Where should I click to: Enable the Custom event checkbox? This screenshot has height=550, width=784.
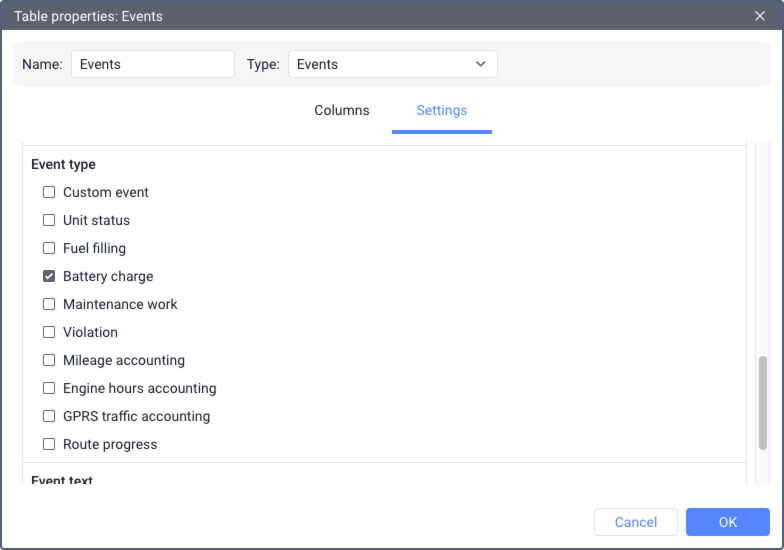[x=49, y=192]
